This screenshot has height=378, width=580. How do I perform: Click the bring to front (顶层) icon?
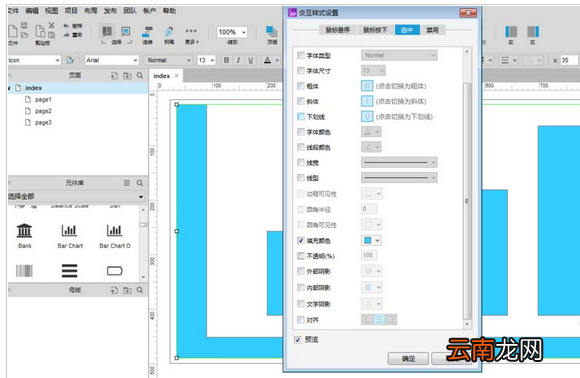(272, 32)
